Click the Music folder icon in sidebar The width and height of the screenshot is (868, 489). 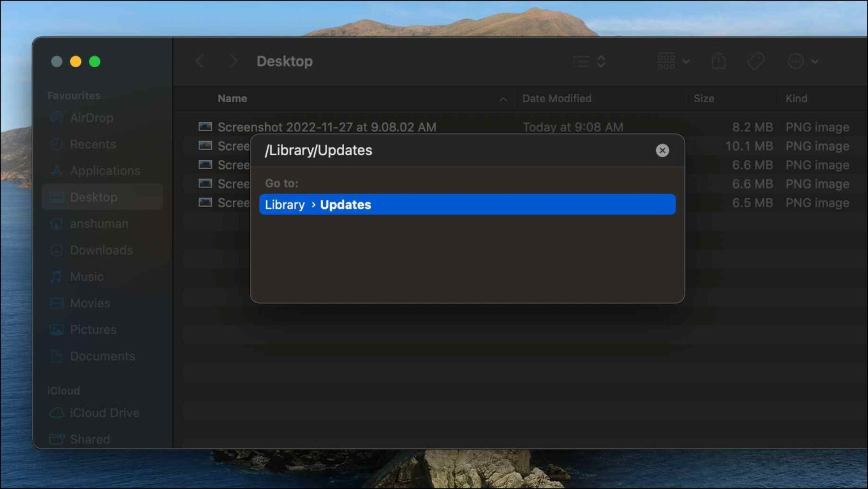[x=56, y=277]
